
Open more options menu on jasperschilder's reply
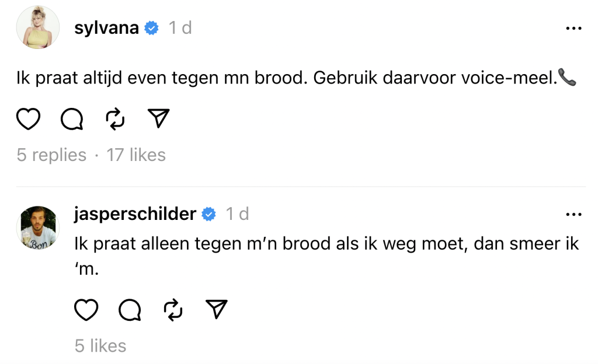(x=574, y=215)
